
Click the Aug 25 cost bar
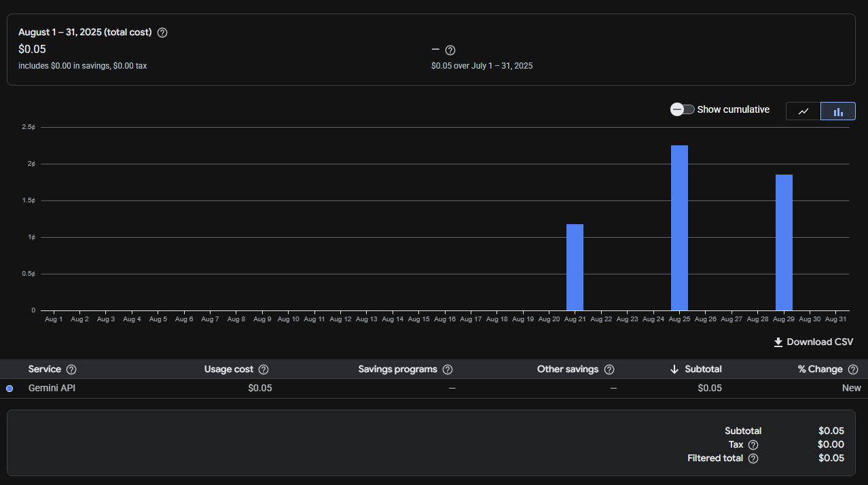pos(679,228)
